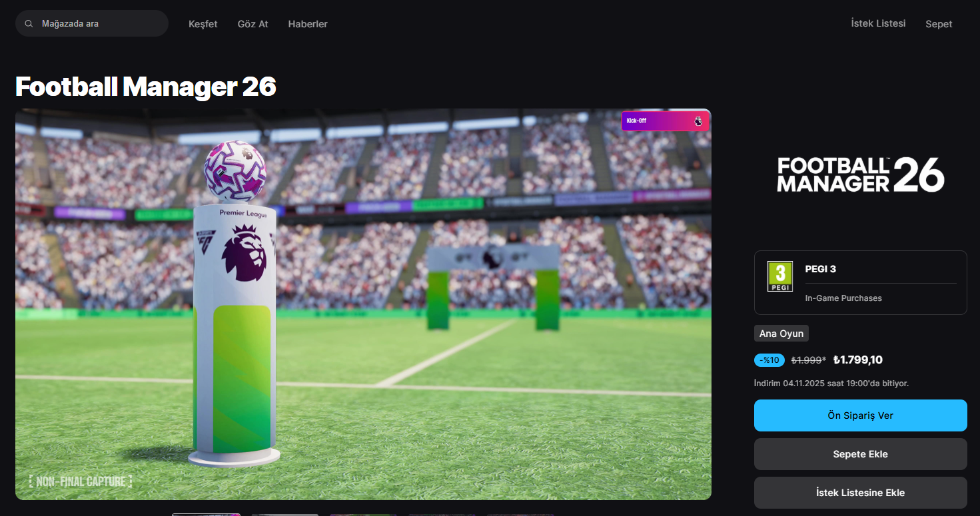
Task: Select the first carousel thumbnail below the screenshot
Action: [x=206, y=514]
